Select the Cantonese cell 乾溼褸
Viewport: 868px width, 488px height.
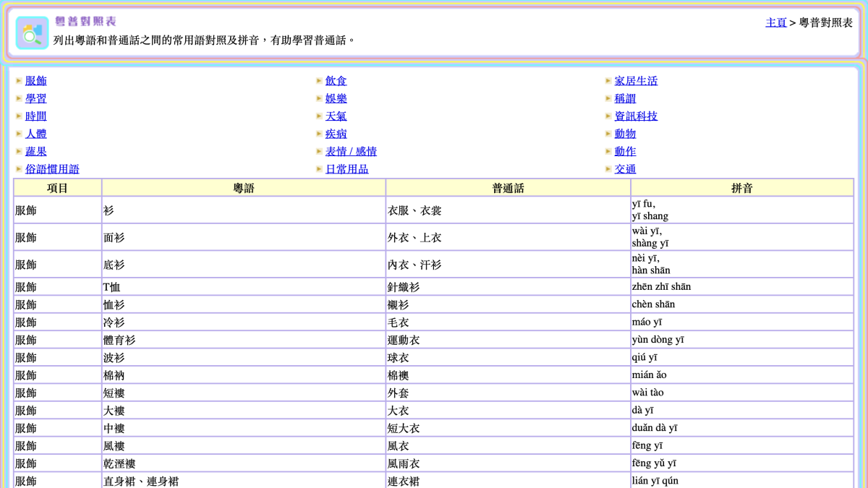tap(244, 463)
